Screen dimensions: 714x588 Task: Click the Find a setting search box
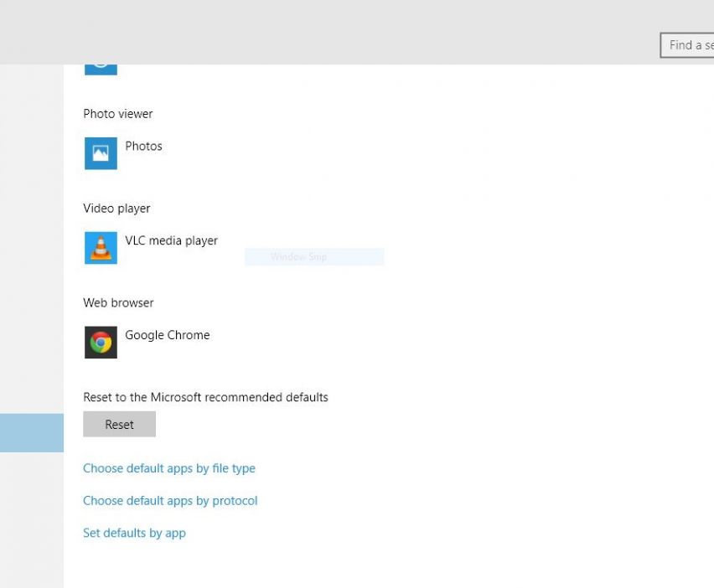689,45
